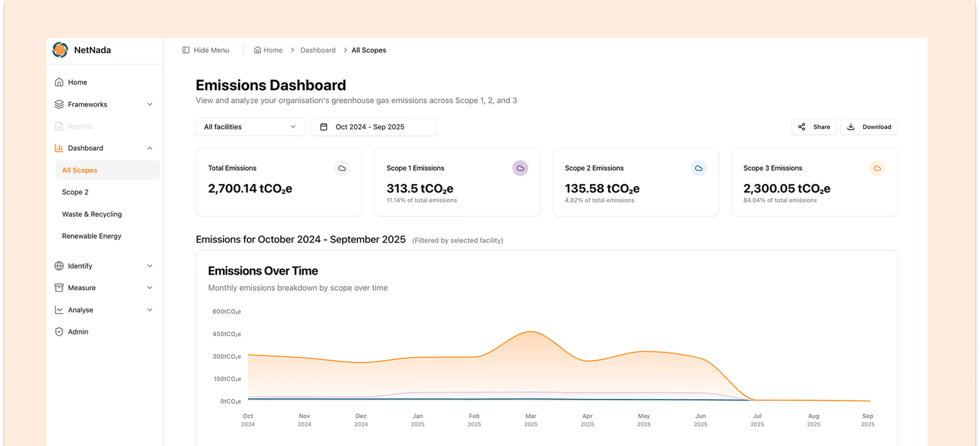Click the Scope 1 Emissions purple cloud icon
The image size is (980, 446).
click(x=520, y=168)
